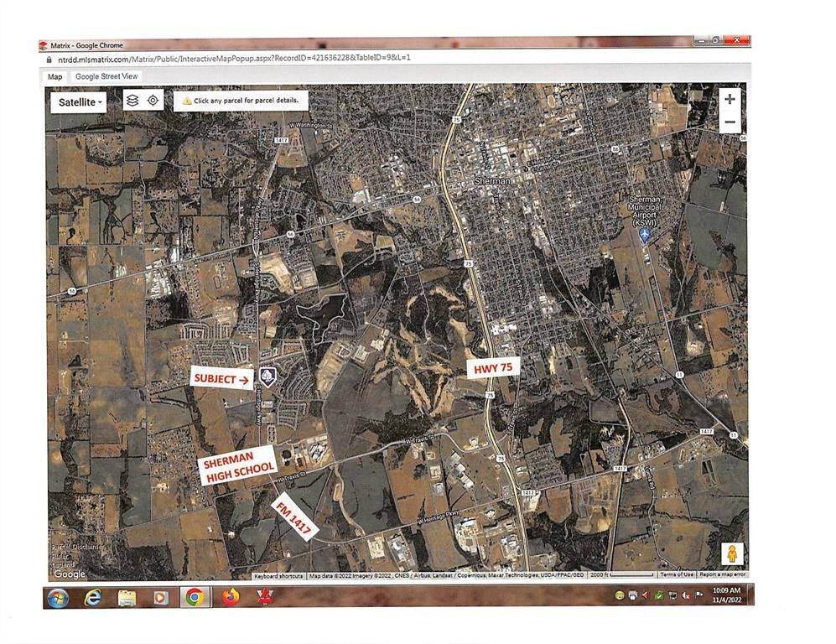
Task: Launch Internet Explorer from the taskbar
Action: pos(93,598)
